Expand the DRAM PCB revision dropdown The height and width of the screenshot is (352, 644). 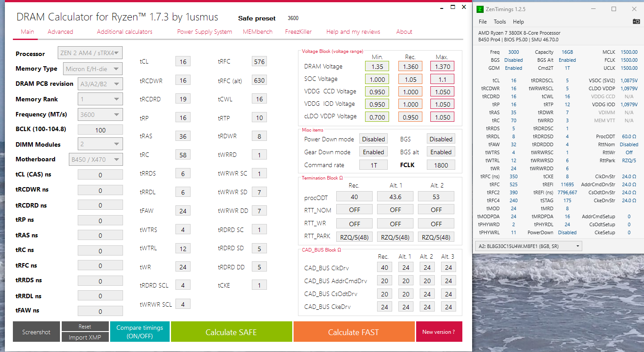pyautogui.click(x=100, y=84)
